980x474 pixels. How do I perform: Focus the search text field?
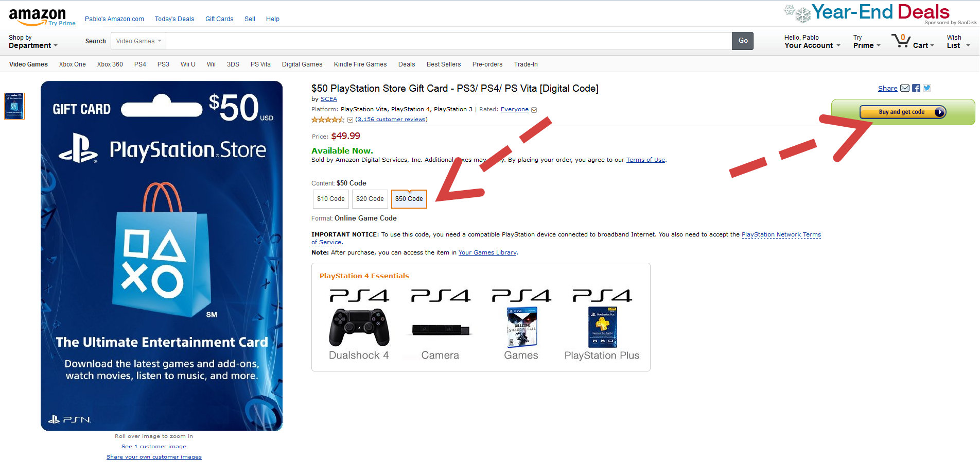449,41
